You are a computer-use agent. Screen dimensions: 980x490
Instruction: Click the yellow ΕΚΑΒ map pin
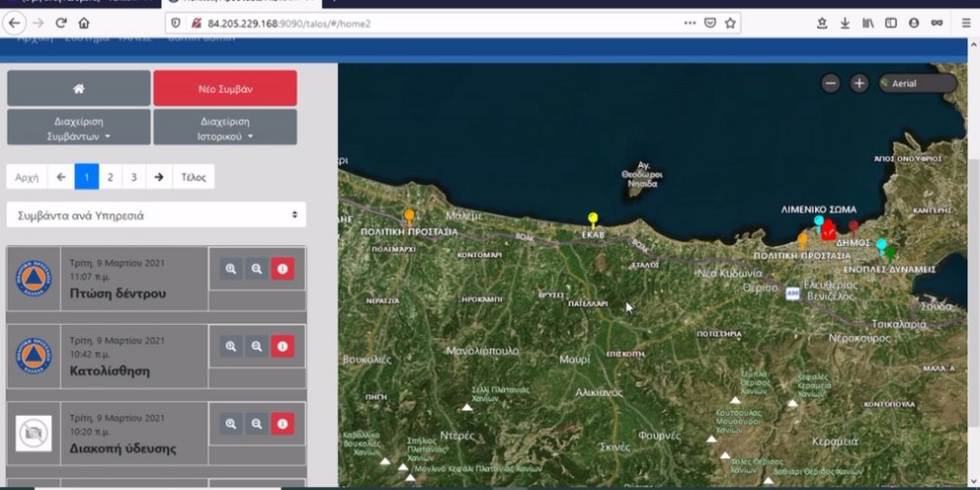coord(593,219)
